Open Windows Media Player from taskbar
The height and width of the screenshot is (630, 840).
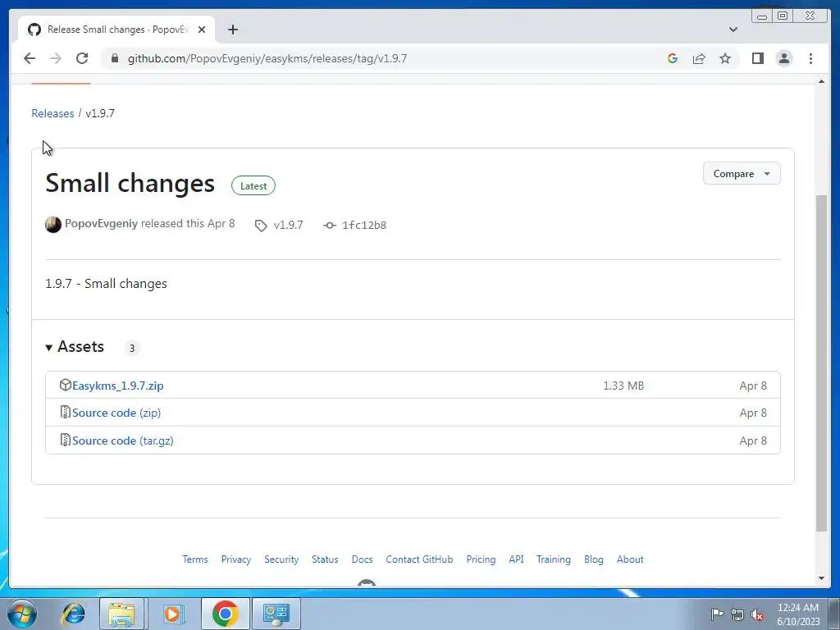[172, 614]
